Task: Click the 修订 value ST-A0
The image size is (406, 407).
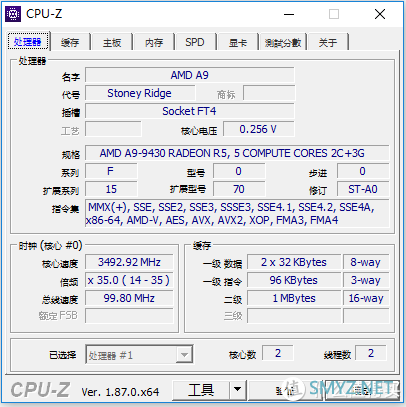Action: pos(363,189)
